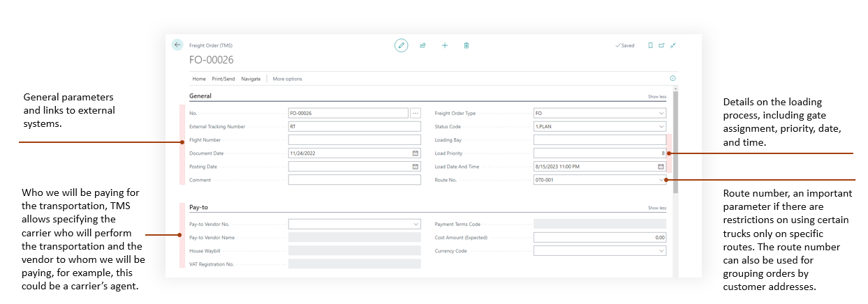Expand the Pay-to Vendor No. dropdown
Image resolution: width=868 pixels, height=304 pixels.
pos(416,225)
